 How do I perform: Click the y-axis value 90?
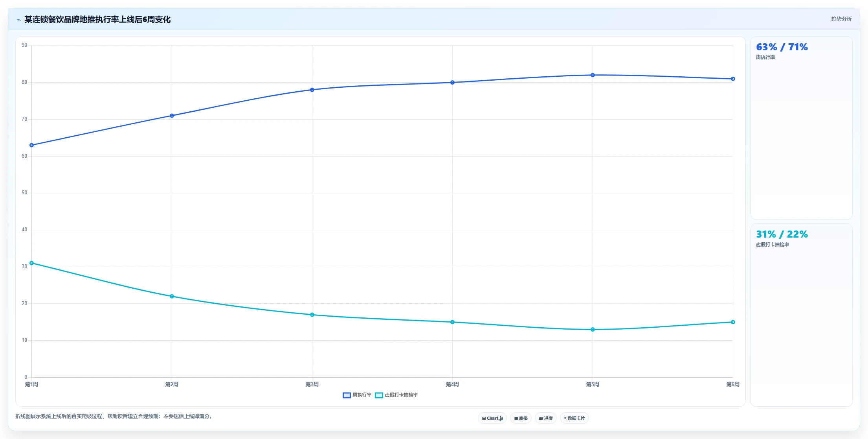coord(24,45)
